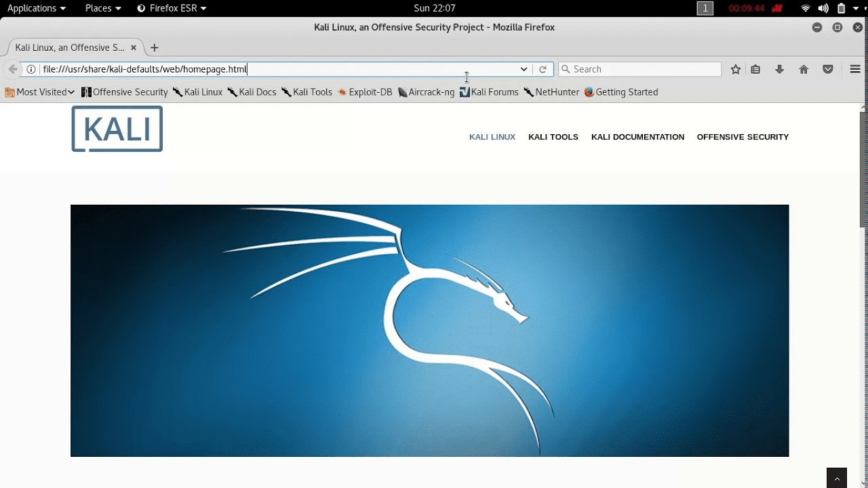Image resolution: width=868 pixels, height=488 pixels.
Task: Open Kali Tools bookmark
Action: (307, 92)
